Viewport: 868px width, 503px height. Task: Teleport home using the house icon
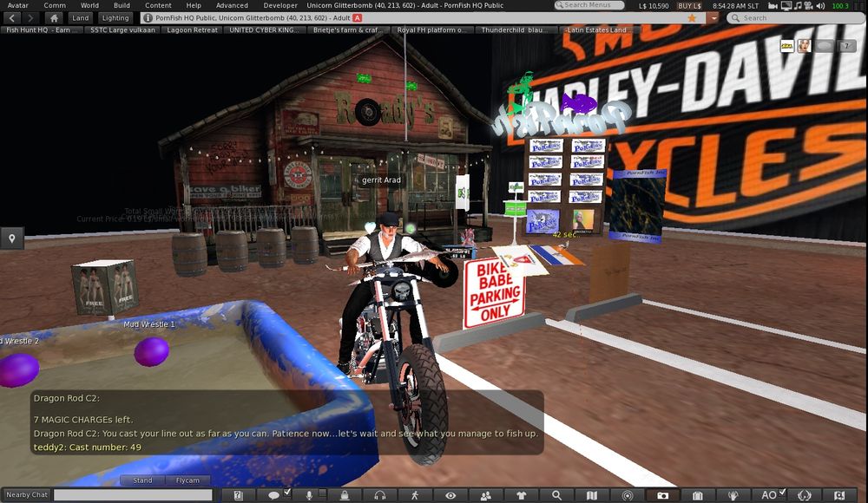pos(54,18)
